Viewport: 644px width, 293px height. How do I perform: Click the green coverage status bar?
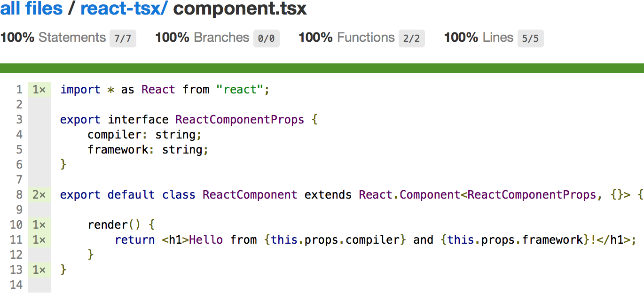[x=322, y=69]
